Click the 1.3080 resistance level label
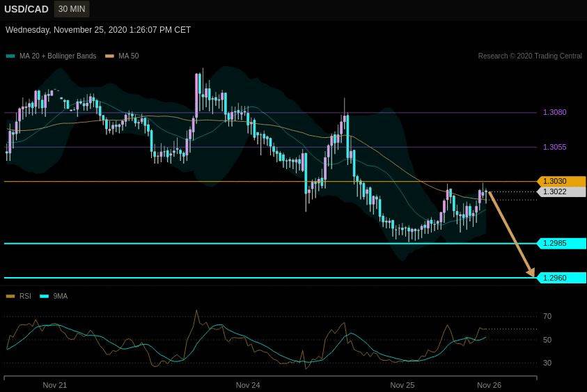The width and height of the screenshot is (587, 392). pyautogui.click(x=554, y=112)
